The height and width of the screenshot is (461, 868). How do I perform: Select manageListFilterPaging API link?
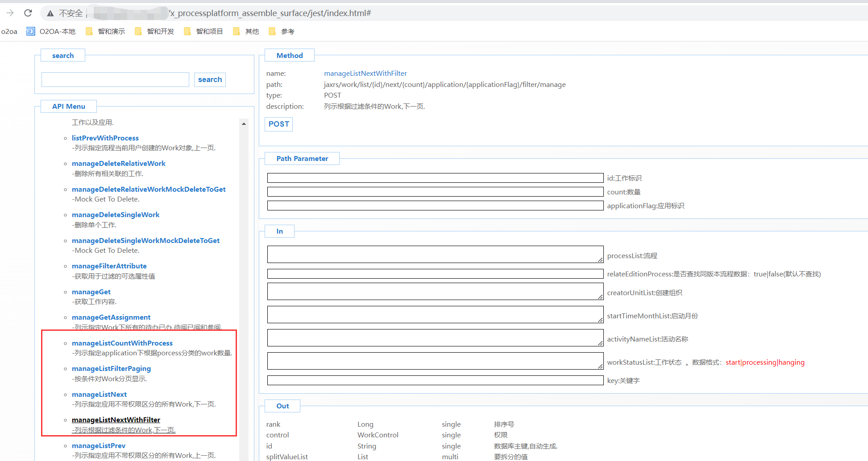click(x=111, y=369)
